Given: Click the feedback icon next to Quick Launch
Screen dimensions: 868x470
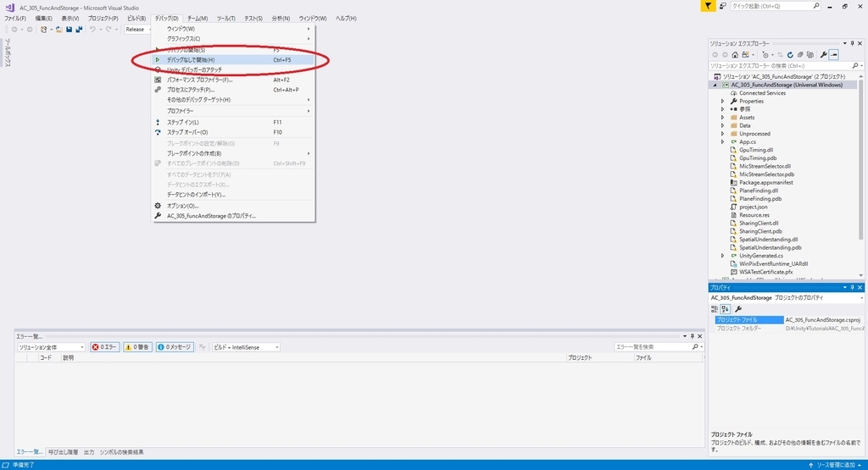Looking at the screenshot, I should point(723,6).
